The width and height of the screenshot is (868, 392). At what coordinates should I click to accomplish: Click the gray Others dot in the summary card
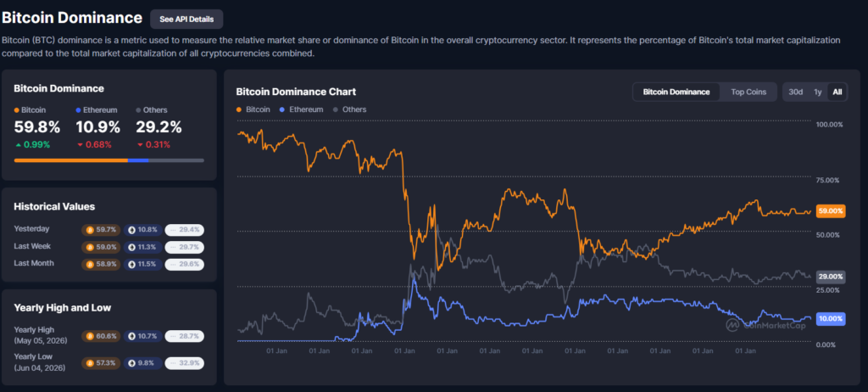click(x=138, y=110)
